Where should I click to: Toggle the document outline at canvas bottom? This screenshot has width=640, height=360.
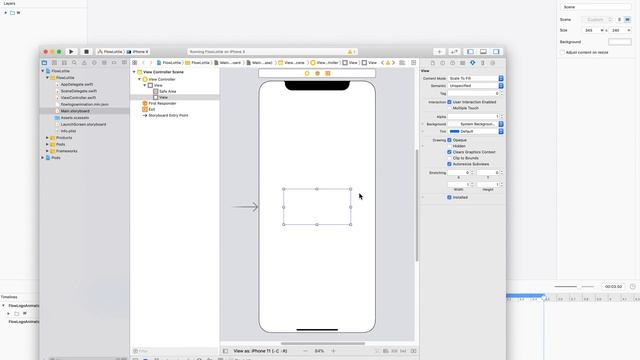[225, 351]
